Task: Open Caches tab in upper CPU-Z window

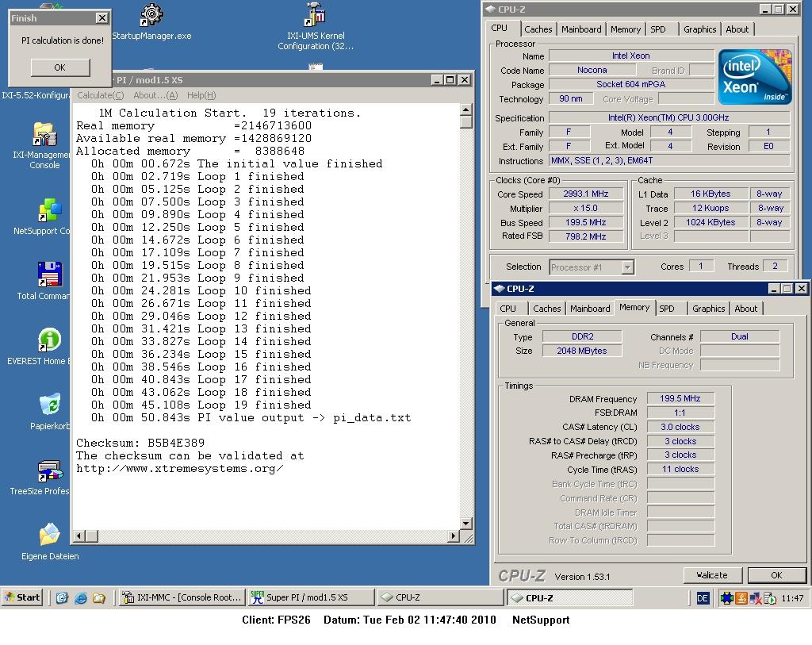Action: tap(538, 29)
